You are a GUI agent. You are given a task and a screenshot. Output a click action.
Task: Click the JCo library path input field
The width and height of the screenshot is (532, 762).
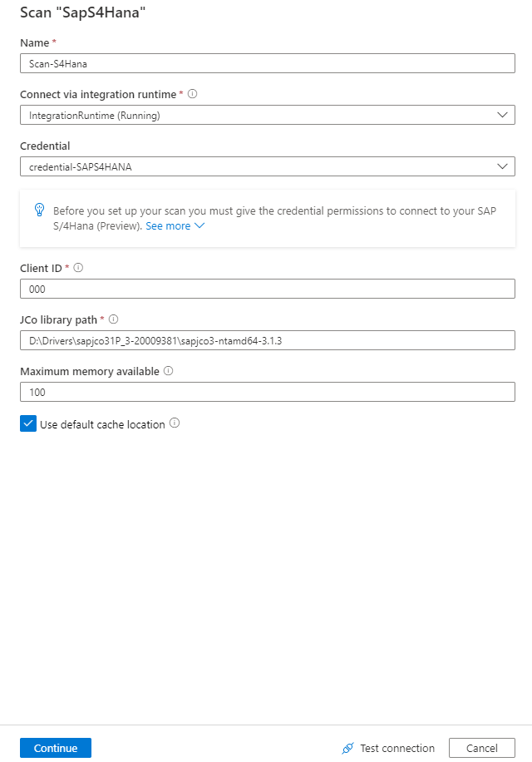click(x=266, y=339)
